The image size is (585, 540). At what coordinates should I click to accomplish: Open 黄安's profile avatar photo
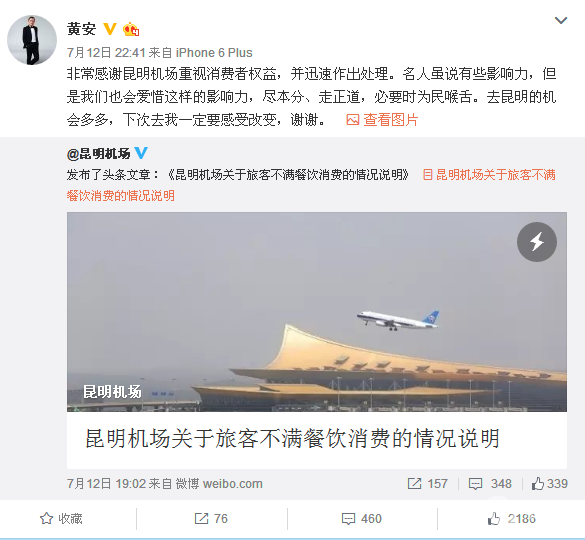(x=32, y=40)
